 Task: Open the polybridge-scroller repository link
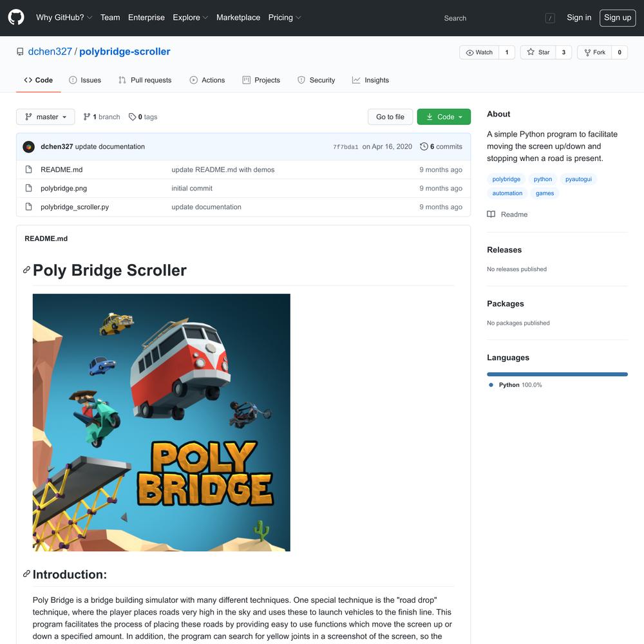tap(124, 52)
